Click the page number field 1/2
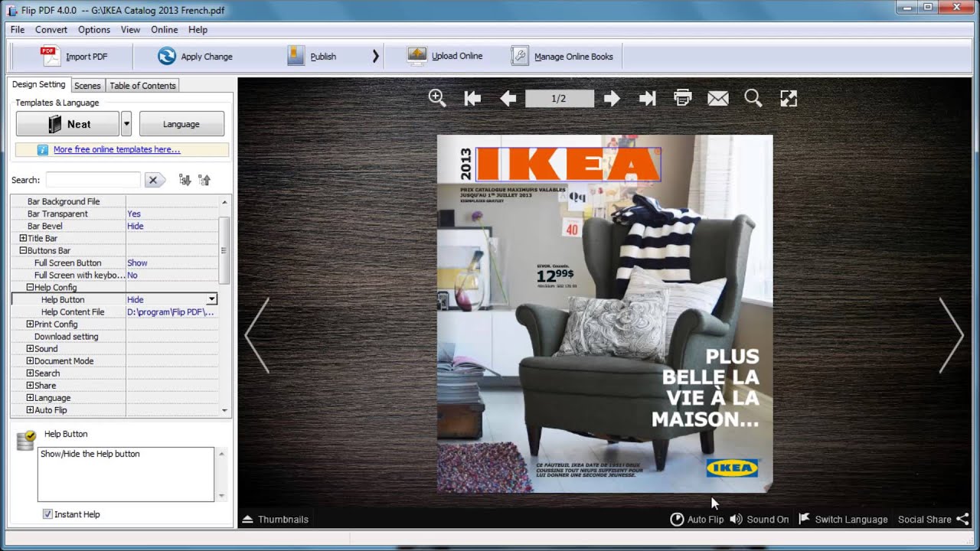This screenshot has height=551, width=980. [x=559, y=98]
